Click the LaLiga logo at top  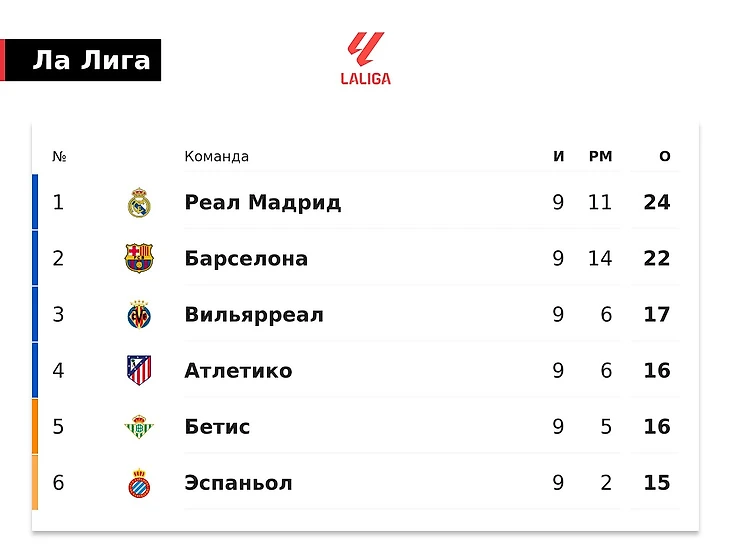pos(365,58)
